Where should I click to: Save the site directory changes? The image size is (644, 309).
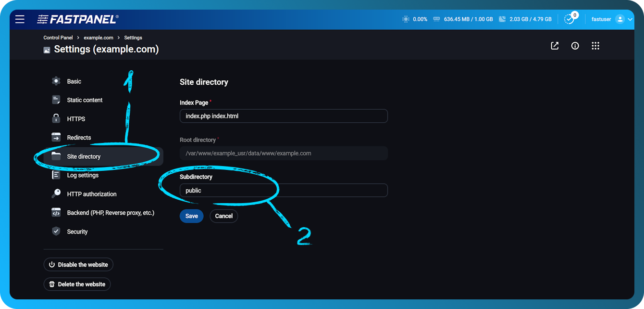(191, 216)
